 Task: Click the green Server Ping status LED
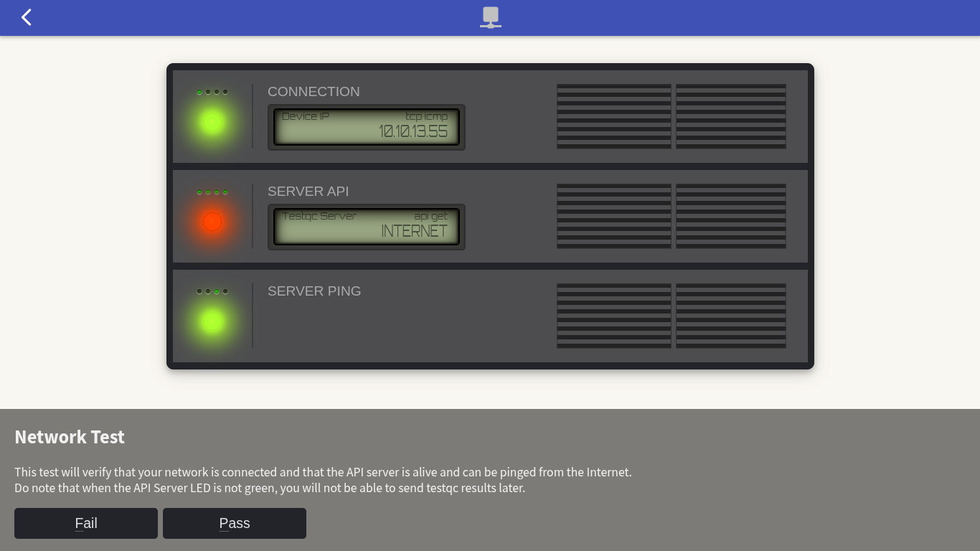tap(212, 322)
